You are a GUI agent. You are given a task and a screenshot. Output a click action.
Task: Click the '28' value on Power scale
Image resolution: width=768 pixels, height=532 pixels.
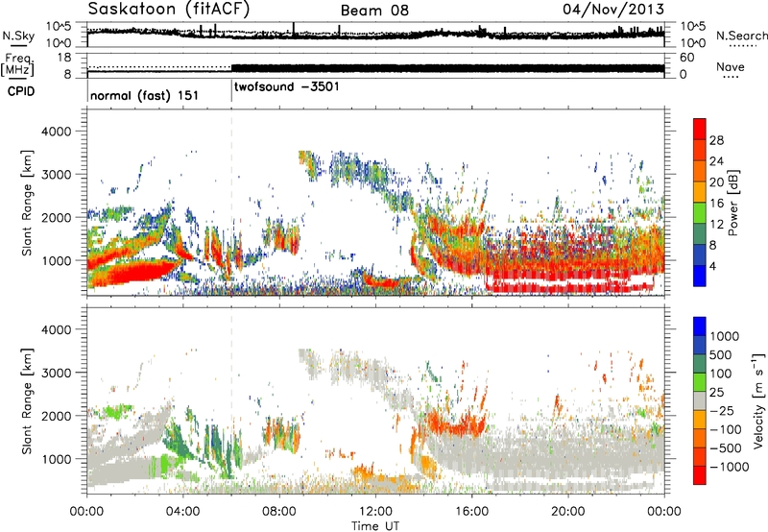point(716,140)
